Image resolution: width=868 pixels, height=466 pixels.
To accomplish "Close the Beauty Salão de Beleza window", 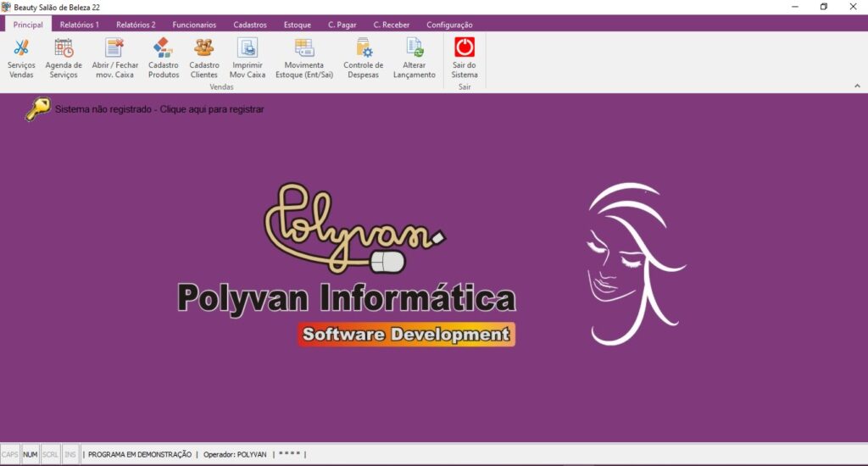I will tap(853, 7).
